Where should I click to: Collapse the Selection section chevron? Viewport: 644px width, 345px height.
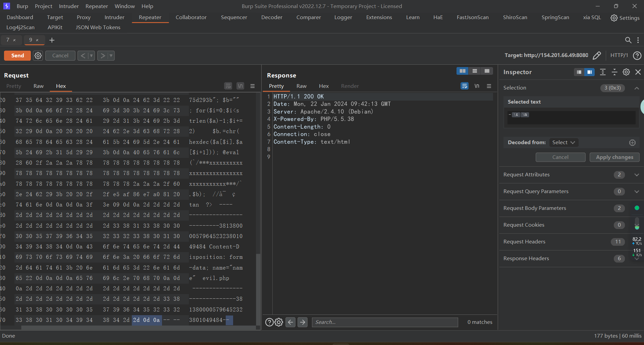click(637, 88)
